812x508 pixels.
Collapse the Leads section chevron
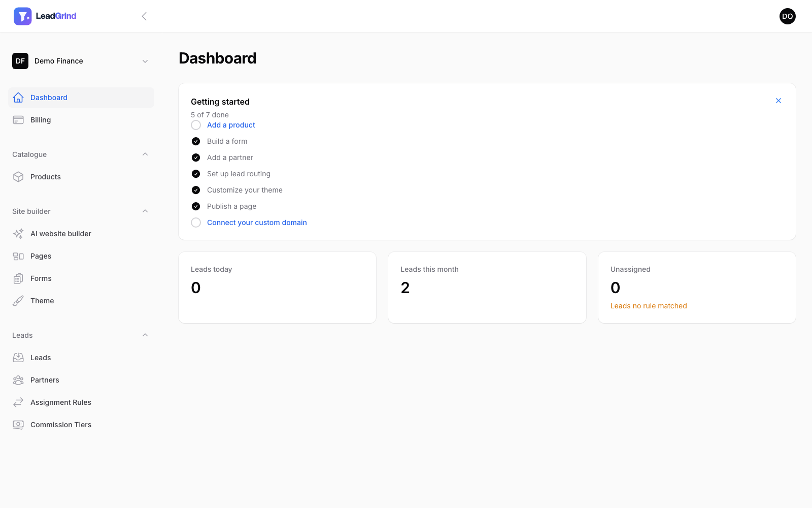point(145,335)
